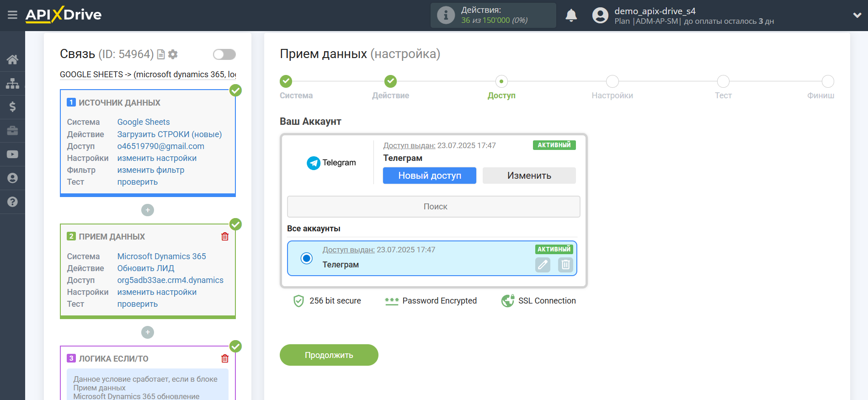
Task: Click the Password Encrypted asterisks icon
Action: coord(392,301)
